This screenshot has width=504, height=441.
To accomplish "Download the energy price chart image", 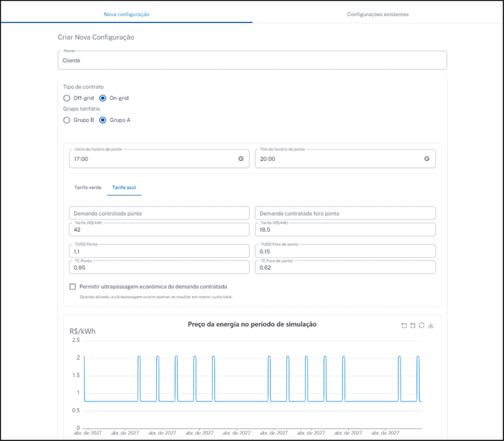I will [430, 326].
